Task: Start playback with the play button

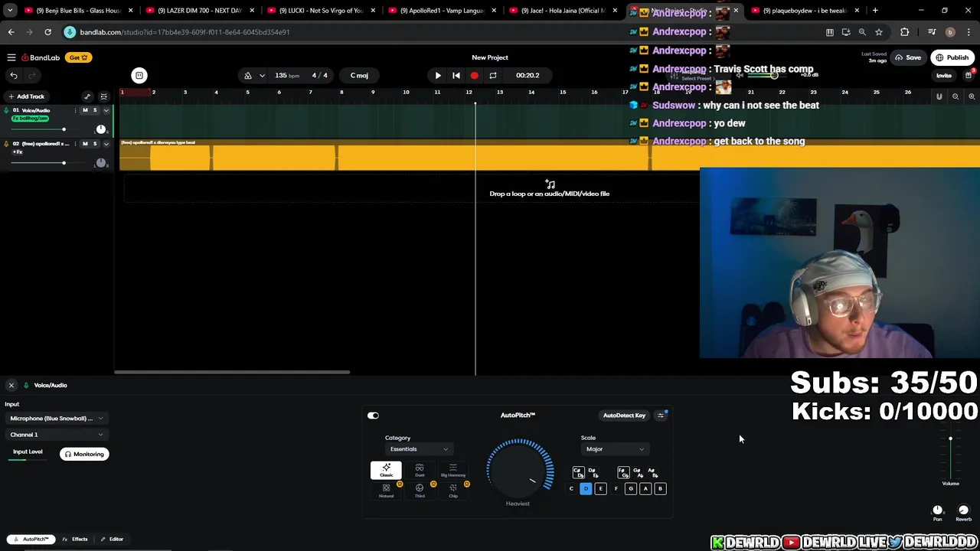Action: point(438,75)
